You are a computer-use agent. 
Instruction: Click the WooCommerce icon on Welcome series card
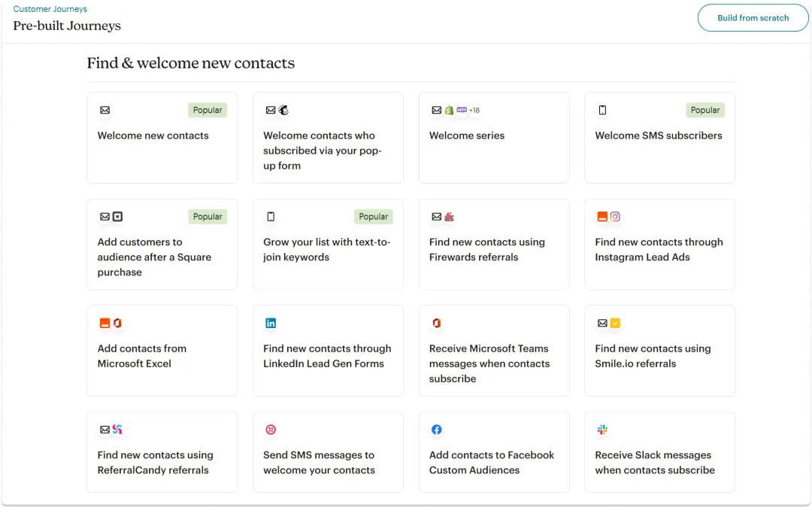tap(462, 110)
